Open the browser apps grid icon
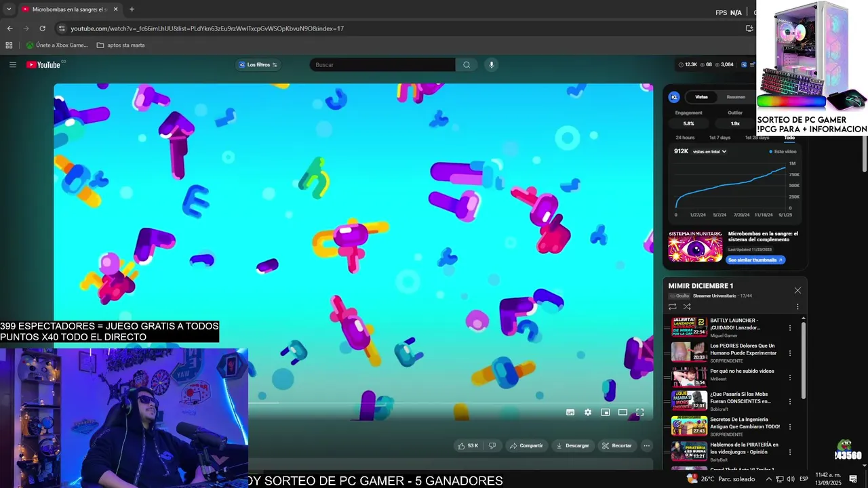The width and height of the screenshot is (868, 488). tap(9, 45)
